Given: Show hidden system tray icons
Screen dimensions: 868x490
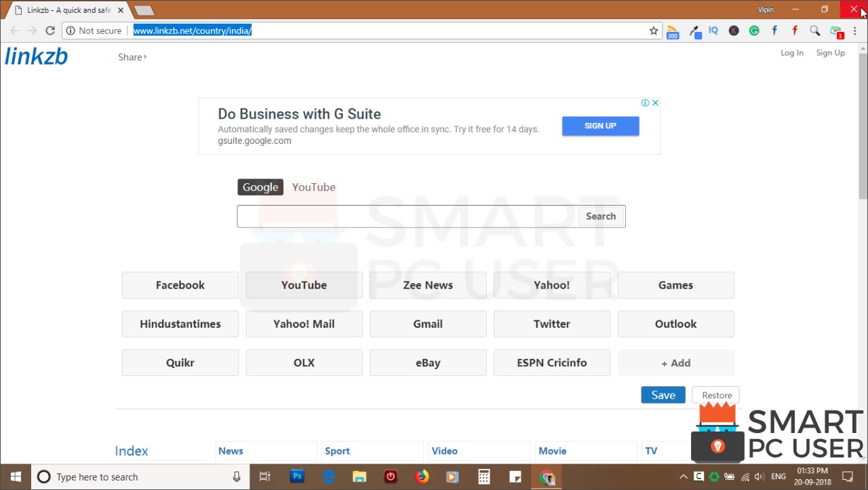Looking at the screenshot, I should point(684,476).
